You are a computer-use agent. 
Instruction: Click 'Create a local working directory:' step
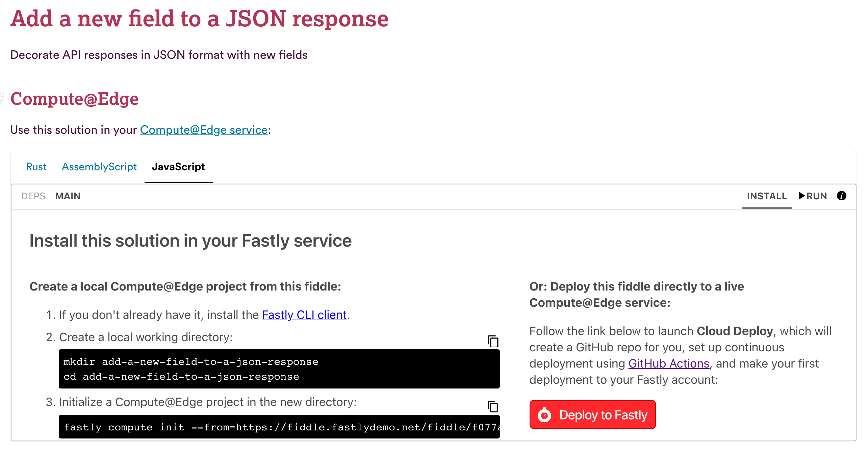(x=146, y=337)
